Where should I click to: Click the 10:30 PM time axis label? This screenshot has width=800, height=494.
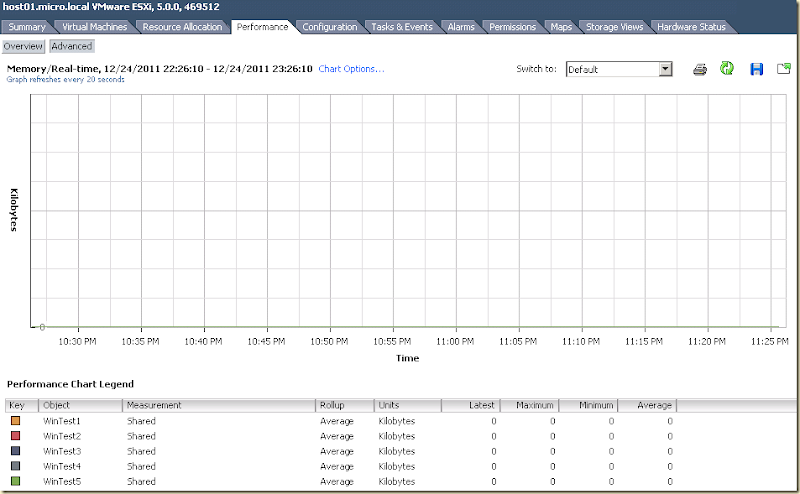(77, 341)
